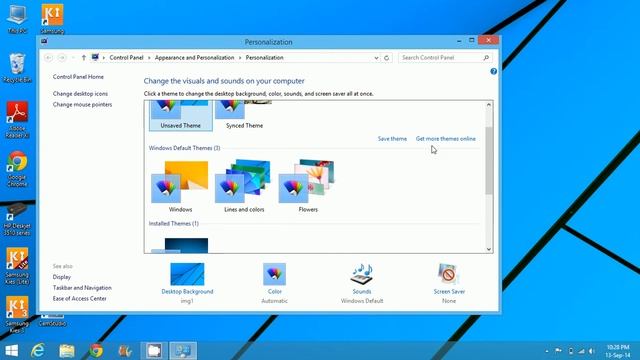This screenshot has width=640, height=360.
Task: Open the Screen Saver settings icon
Action: tap(449, 274)
